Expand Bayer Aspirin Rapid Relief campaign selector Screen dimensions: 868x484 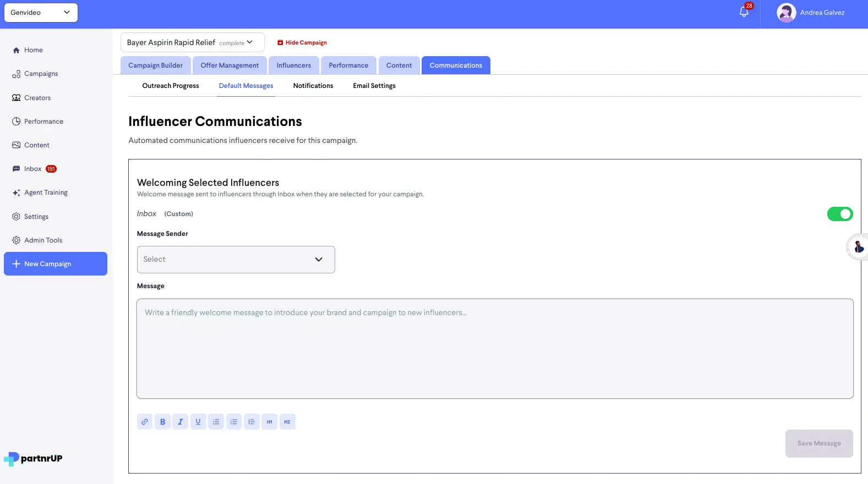(192, 42)
